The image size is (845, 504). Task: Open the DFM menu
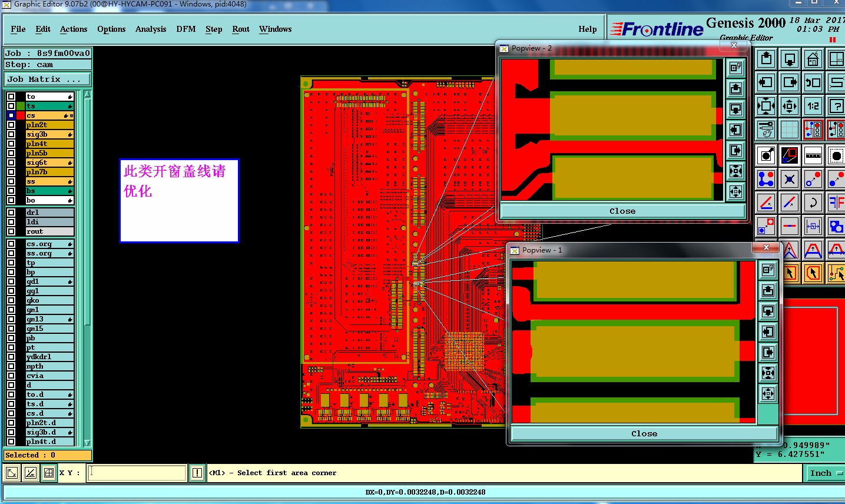(x=186, y=29)
